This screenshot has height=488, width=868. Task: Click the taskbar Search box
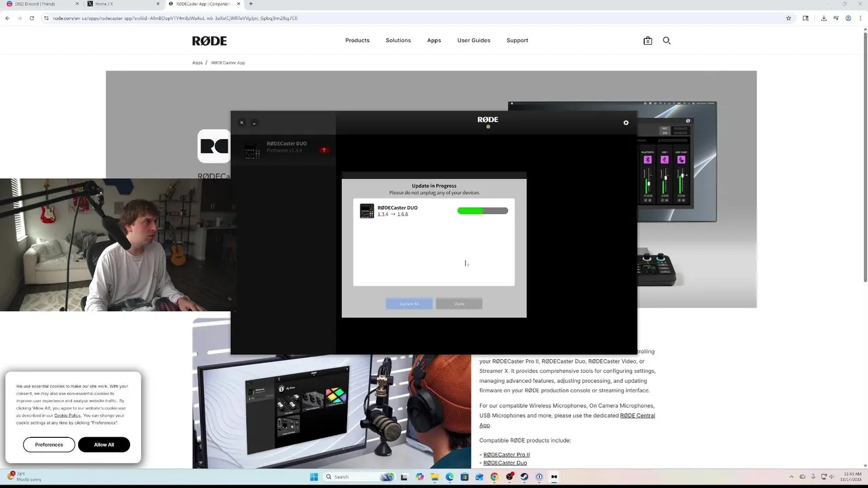[x=359, y=476]
